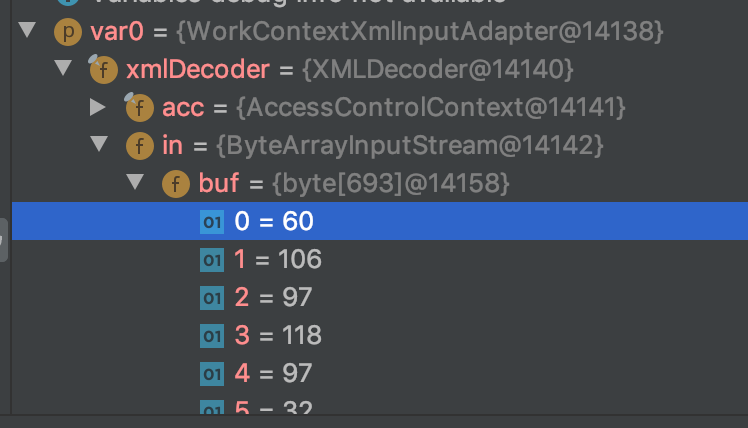Select the array entry 4 = 97
Image resolution: width=748 pixels, height=428 pixels.
pos(380,373)
